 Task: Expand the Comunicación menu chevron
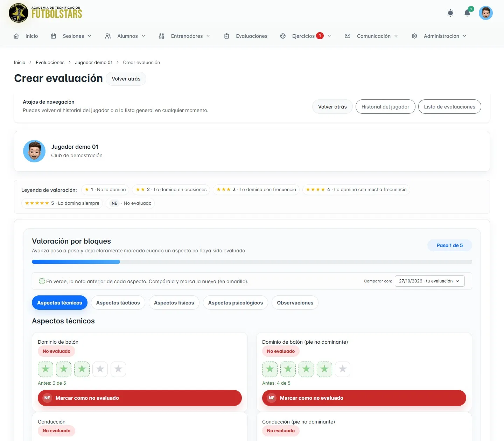click(396, 36)
